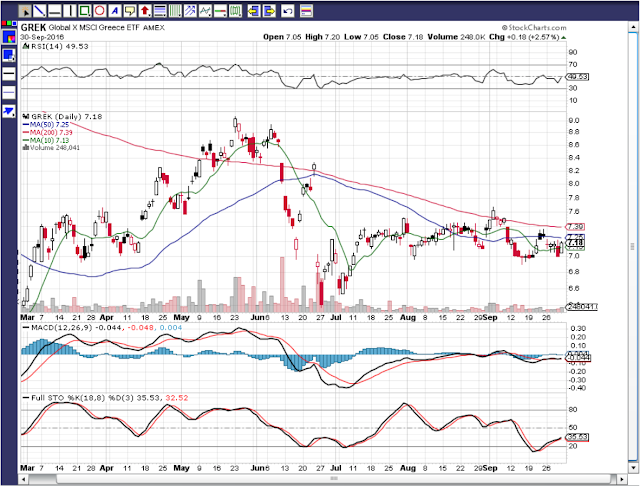
Task: Click the left yellow arrow layer-order icon
Action: coord(254,11)
